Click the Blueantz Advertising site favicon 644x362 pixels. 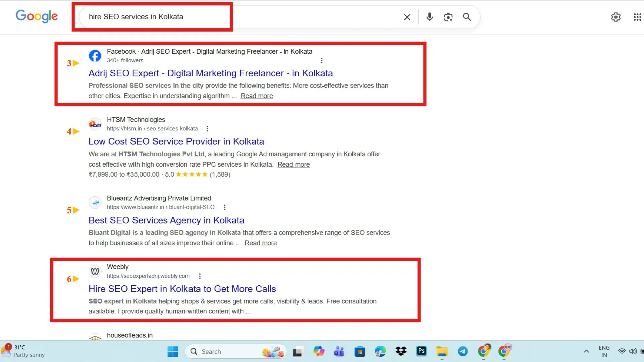[95, 203]
